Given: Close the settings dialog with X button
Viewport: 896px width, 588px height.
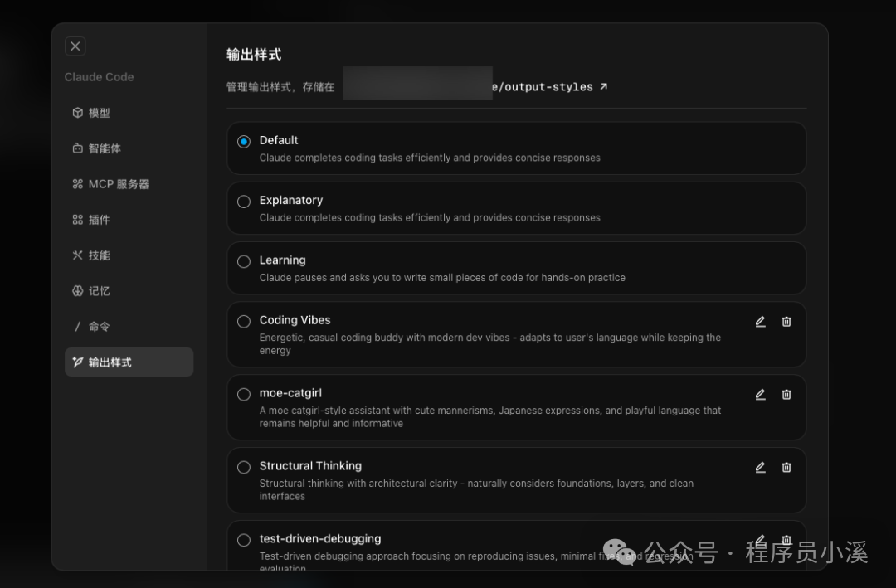Looking at the screenshot, I should click(75, 46).
